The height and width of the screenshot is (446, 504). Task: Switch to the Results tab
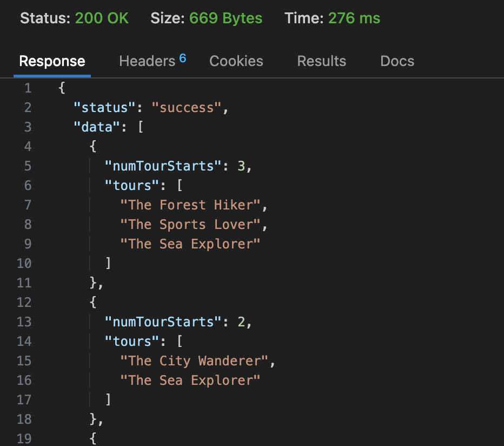[x=321, y=62]
